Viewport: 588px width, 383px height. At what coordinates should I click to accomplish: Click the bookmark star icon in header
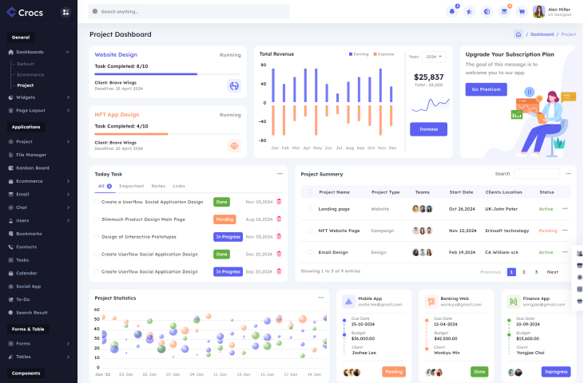click(x=469, y=11)
